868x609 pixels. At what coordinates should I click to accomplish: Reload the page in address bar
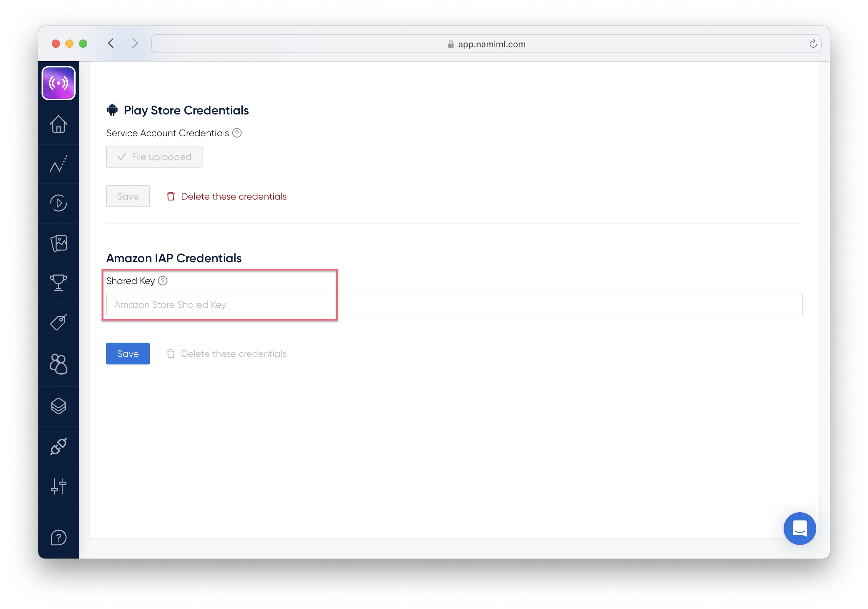[x=813, y=44]
